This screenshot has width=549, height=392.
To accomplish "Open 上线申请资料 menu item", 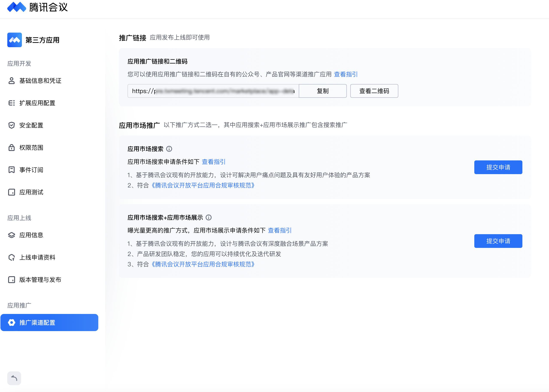I will coord(49,257).
